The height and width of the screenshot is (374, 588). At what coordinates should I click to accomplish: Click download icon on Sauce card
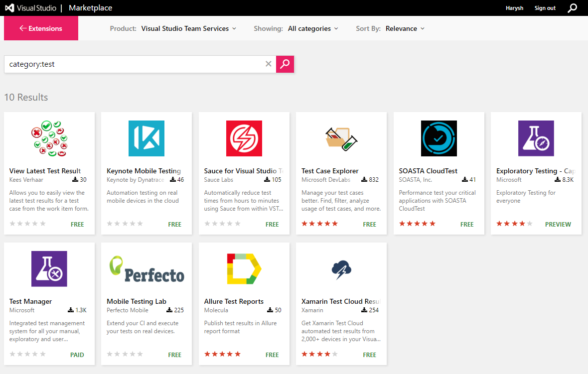pos(267,179)
